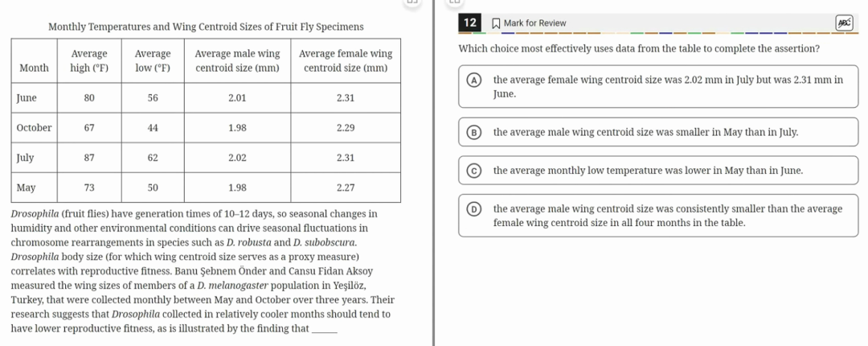Click the circled A letter icon

(474, 80)
